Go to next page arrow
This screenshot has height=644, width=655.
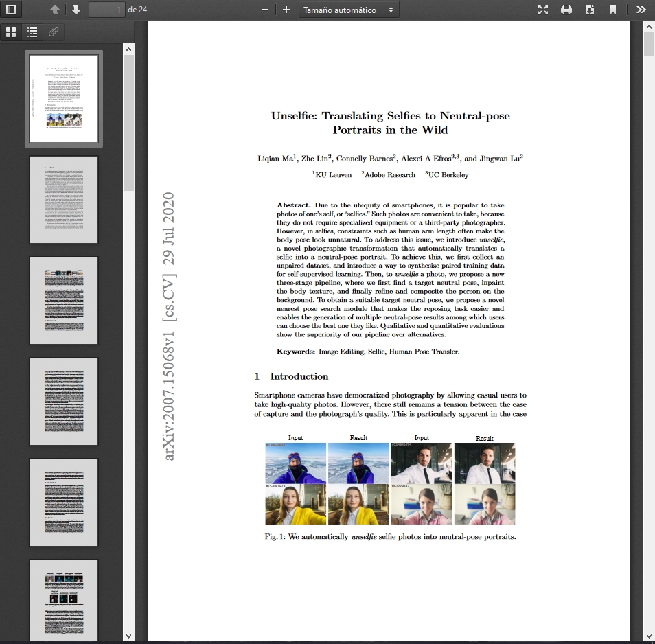click(x=76, y=10)
